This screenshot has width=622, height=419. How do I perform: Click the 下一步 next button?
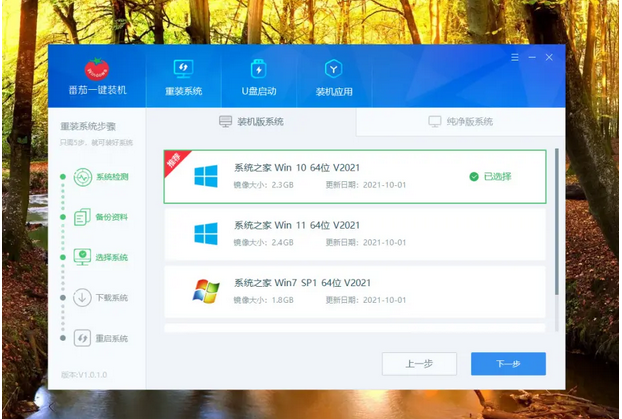point(508,364)
